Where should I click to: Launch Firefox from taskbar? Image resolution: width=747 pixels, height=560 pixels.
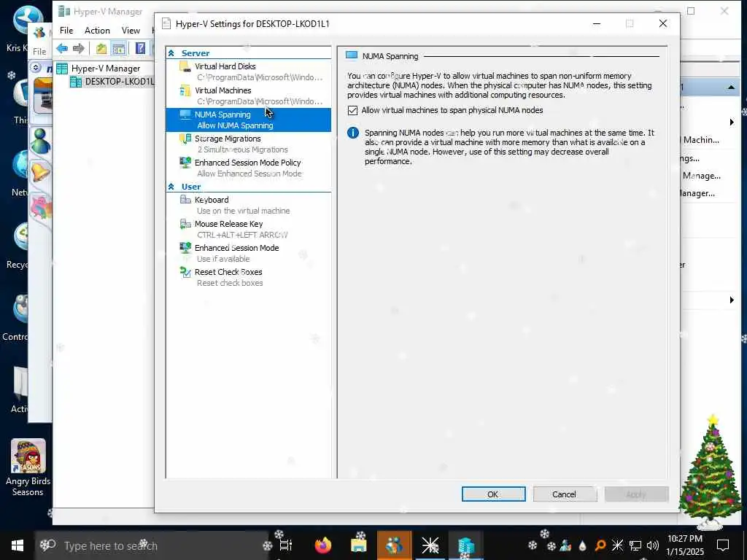point(323,545)
